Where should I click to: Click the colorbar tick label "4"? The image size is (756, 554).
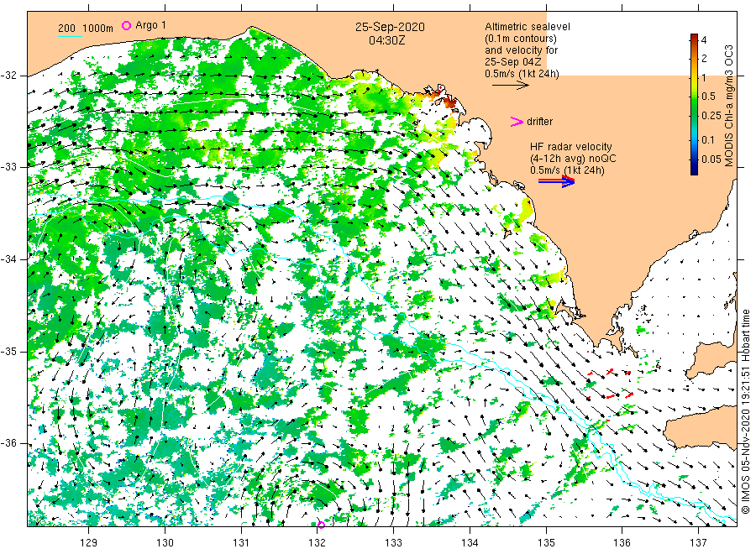coord(704,40)
